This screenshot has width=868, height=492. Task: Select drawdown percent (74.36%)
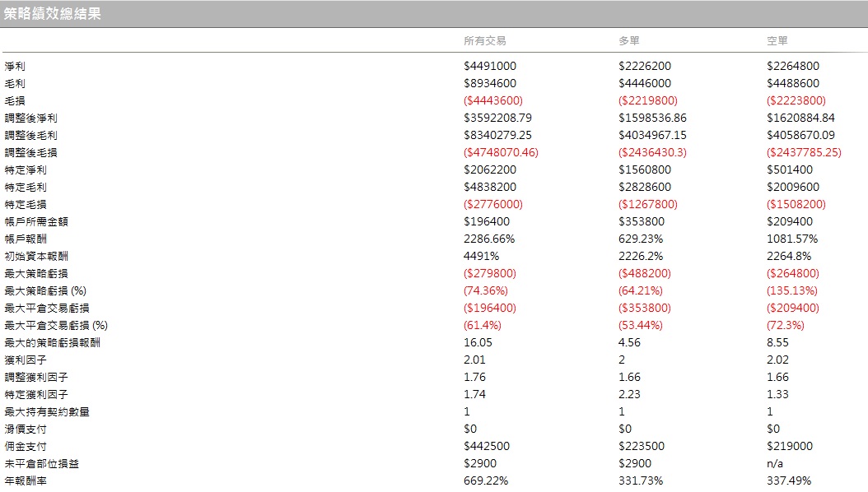[x=486, y=290]
